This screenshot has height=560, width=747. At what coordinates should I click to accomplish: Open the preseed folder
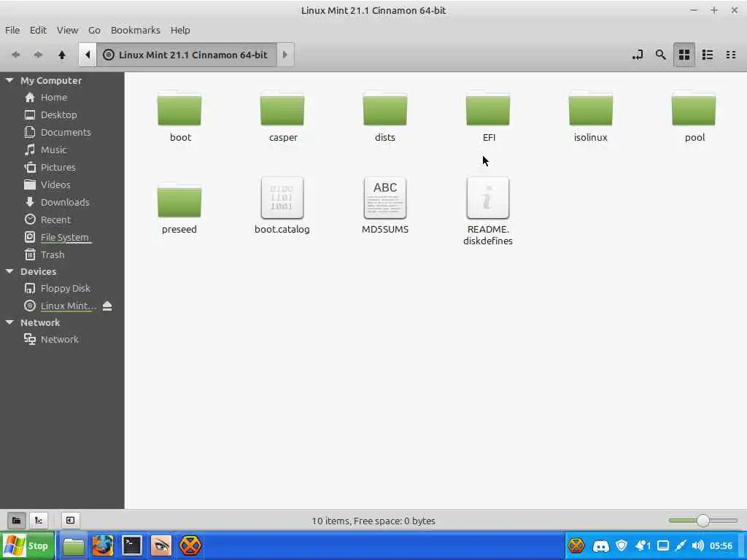pos(179,208)
